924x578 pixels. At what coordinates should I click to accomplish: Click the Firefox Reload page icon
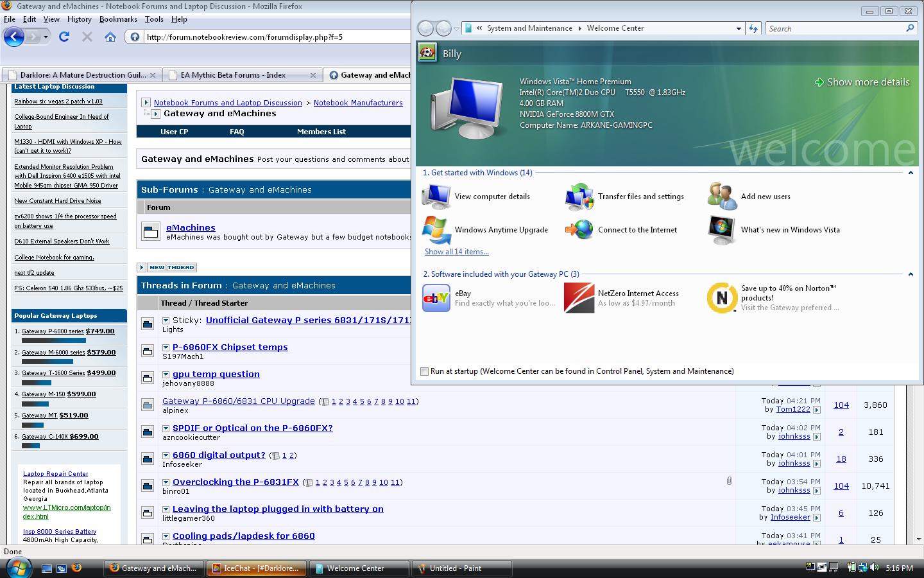tap(64, 37)
